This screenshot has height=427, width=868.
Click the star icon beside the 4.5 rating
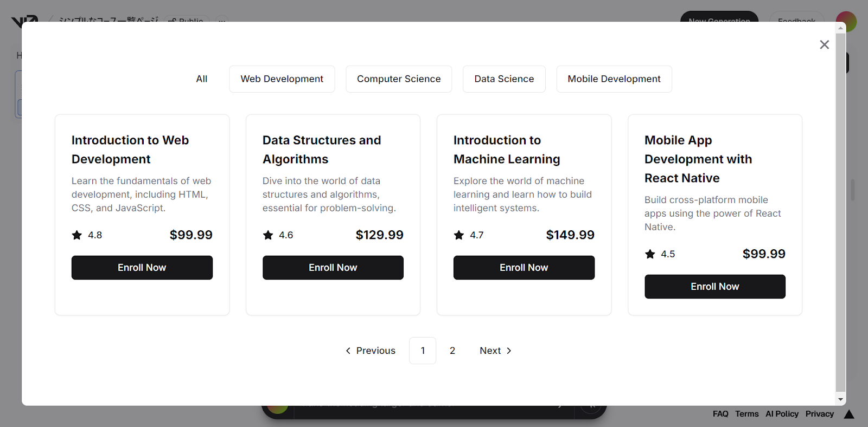(x=650, y=254)
